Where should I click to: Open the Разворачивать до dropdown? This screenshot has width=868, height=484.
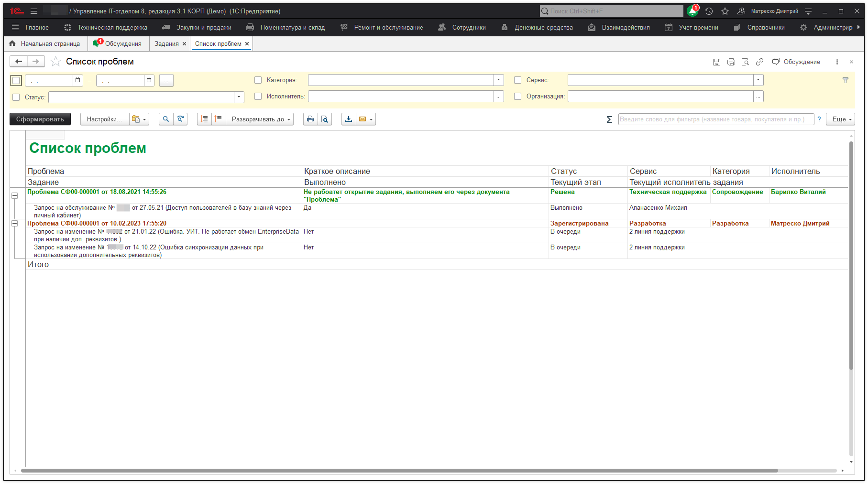tap(261, 119)
